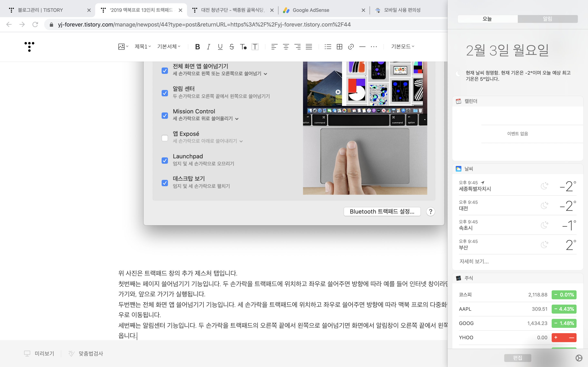This screenshot has height=367, width=588.
Task: Apply italic formatting
Action: pos(208,47)
